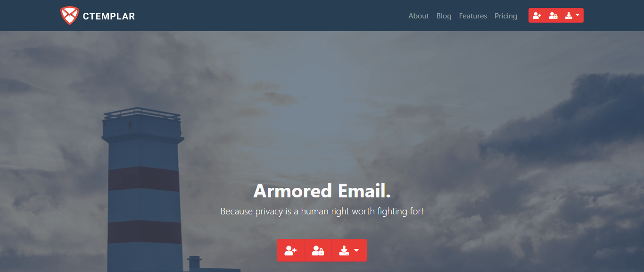Viewport: 644px width, 272px height.
Task: Navigate to Features in the navbar
Action: (473, 16)
